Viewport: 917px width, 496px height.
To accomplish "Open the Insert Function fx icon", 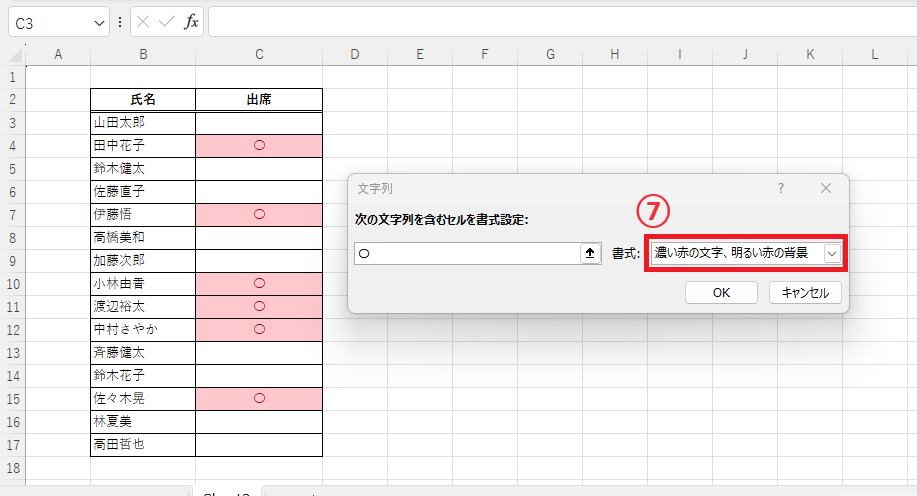I will point(191,22).
